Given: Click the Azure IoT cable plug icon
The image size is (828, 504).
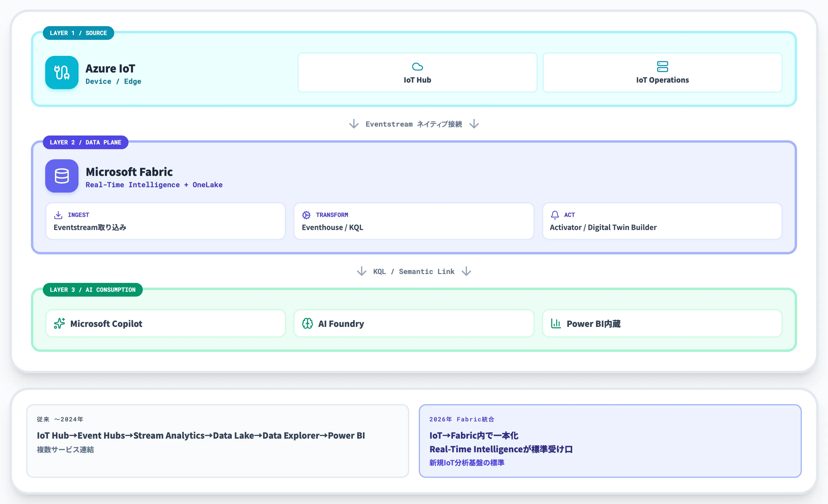Looking at the screenshot, I should (x=62, y=73).
